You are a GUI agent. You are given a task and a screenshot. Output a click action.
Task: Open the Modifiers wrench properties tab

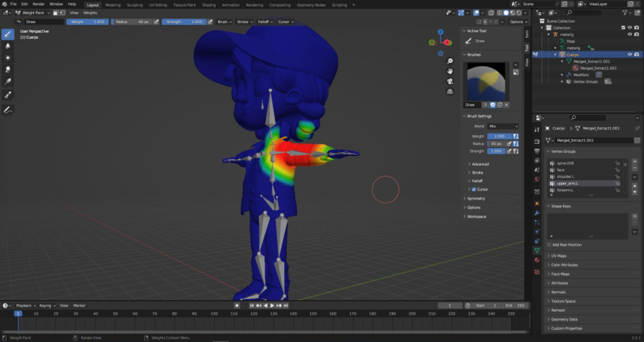(537, 213)
